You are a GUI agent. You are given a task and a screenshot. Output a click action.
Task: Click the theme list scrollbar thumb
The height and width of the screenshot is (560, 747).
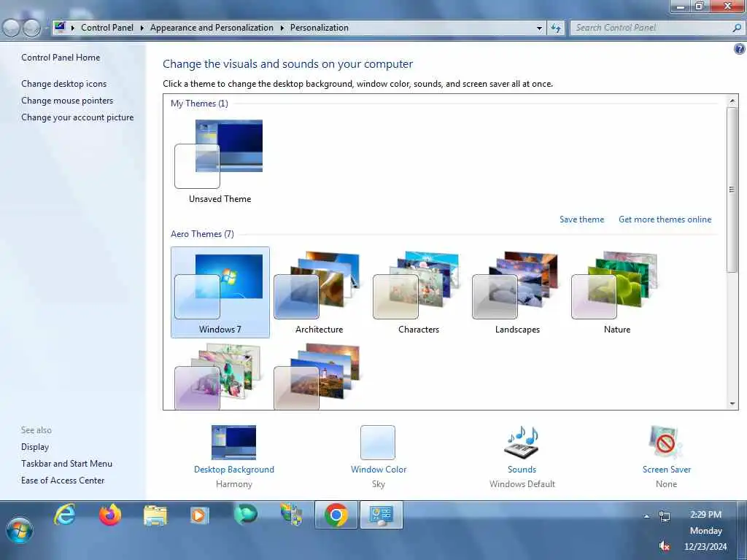(732, 190)
